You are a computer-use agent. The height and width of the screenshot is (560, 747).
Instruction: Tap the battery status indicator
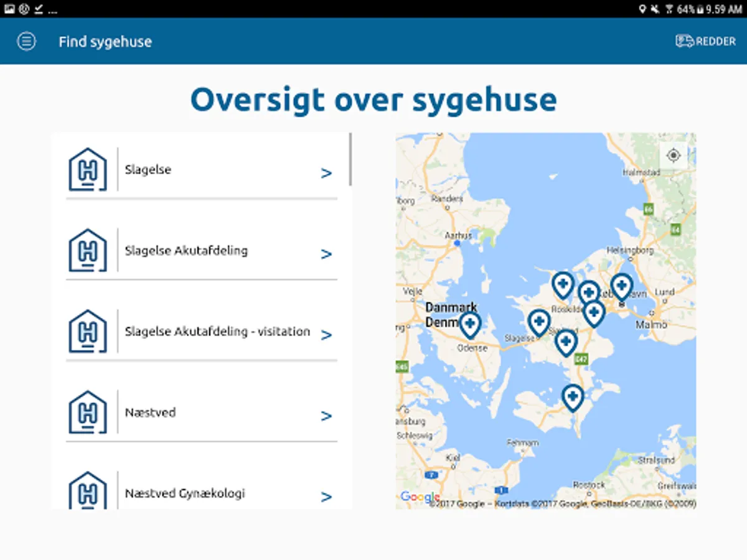[x=700, y=9]
